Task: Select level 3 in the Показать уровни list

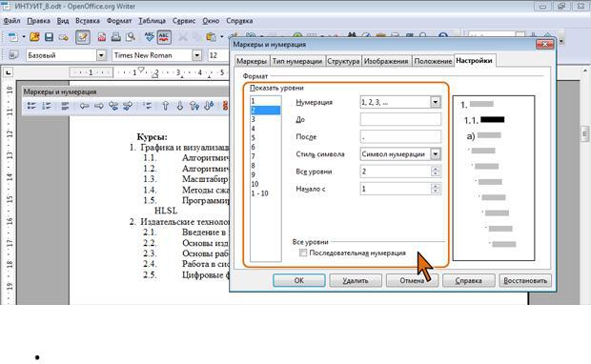Action: coord(266,119)
